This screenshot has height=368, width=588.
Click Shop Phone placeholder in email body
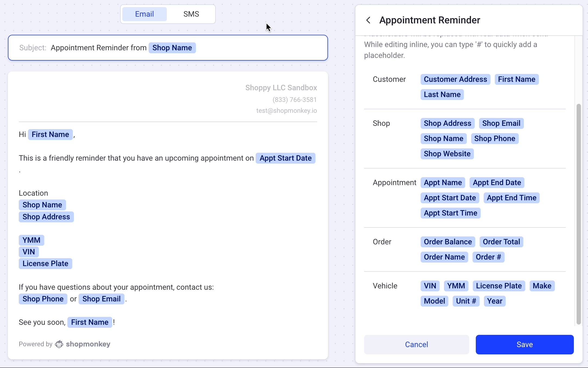43,299
